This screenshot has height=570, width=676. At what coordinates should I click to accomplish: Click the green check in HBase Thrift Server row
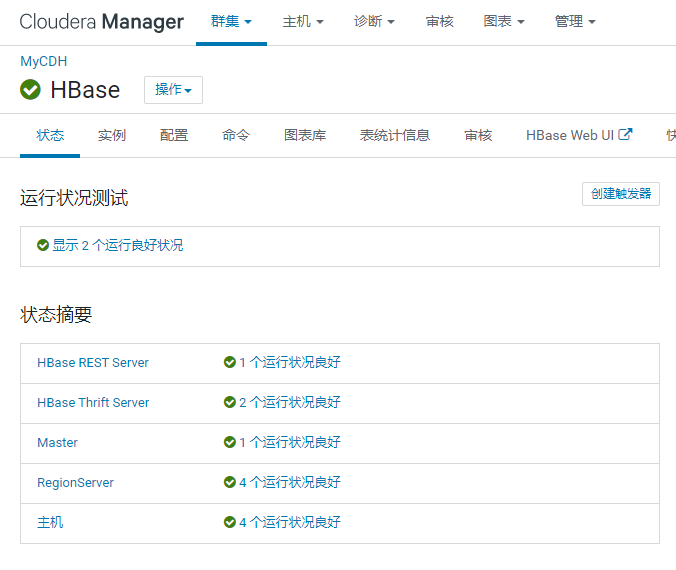point(229,402)
